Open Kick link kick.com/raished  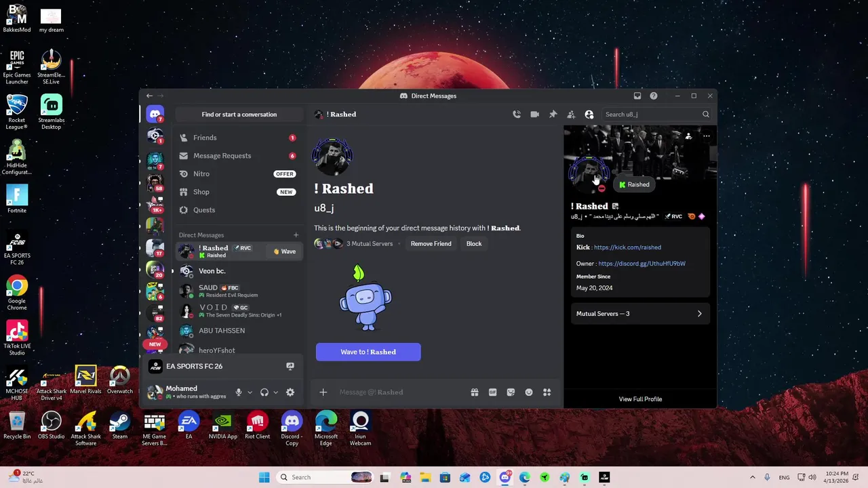click(x=627, y=247)
